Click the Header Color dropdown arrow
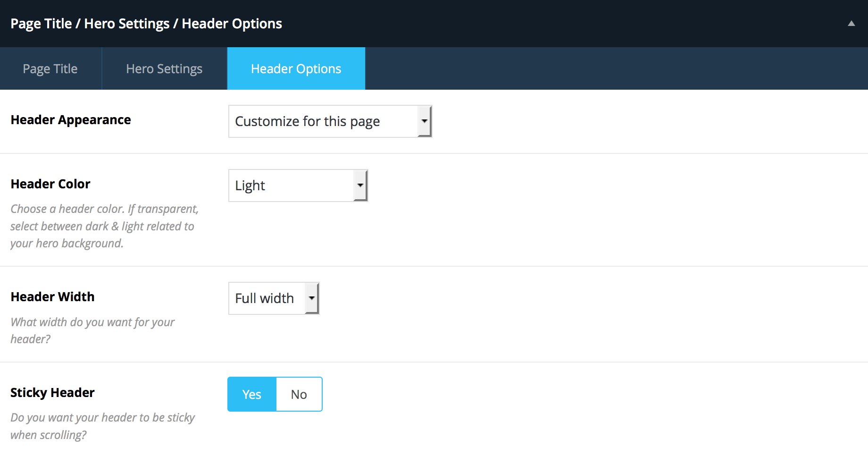Viewport: 868px width, 456px height. pyautogui.click(x=360, y=186)
